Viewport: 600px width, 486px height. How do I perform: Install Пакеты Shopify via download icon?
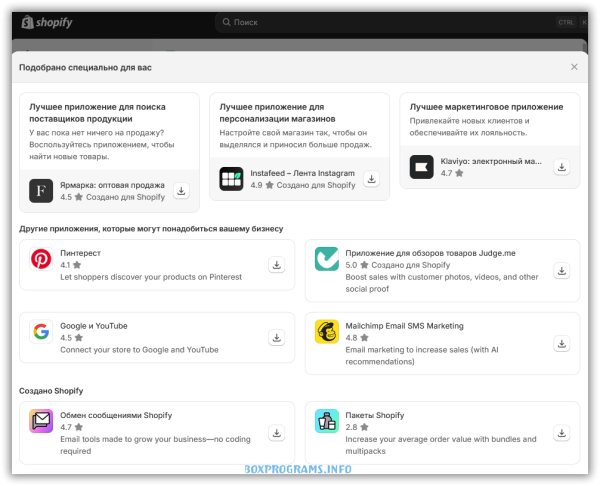561,433
